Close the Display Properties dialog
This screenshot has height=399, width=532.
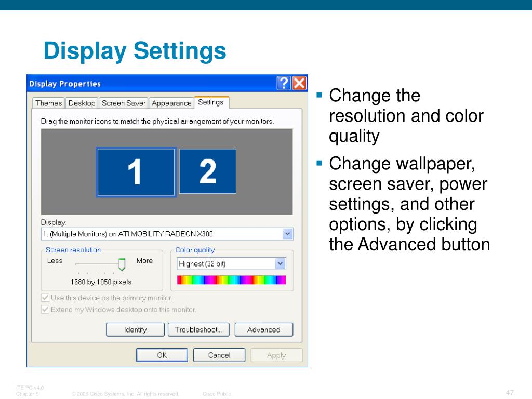point(299,83)
